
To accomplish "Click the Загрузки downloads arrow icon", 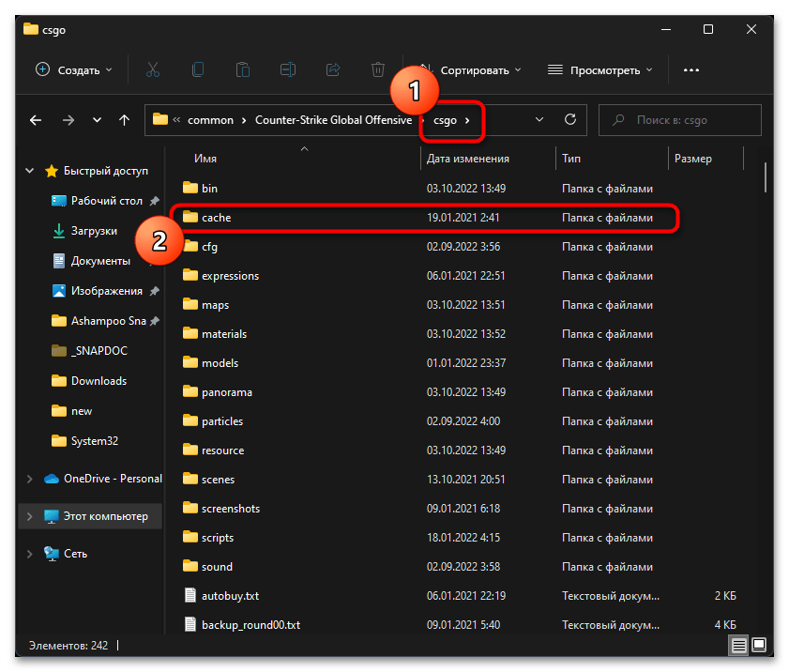I will coord(59,231).
